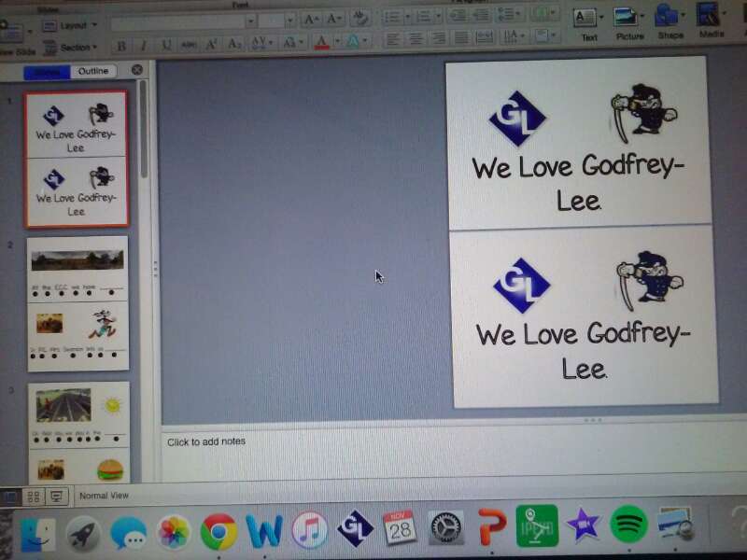Select slide 3 thumbnail
Screen dimensions: 747x560
[78, 432]
